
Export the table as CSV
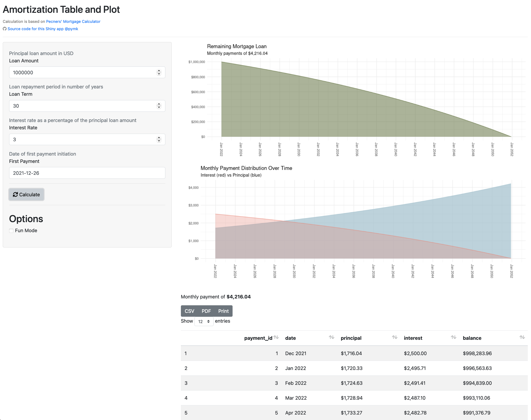coord(189,311)
